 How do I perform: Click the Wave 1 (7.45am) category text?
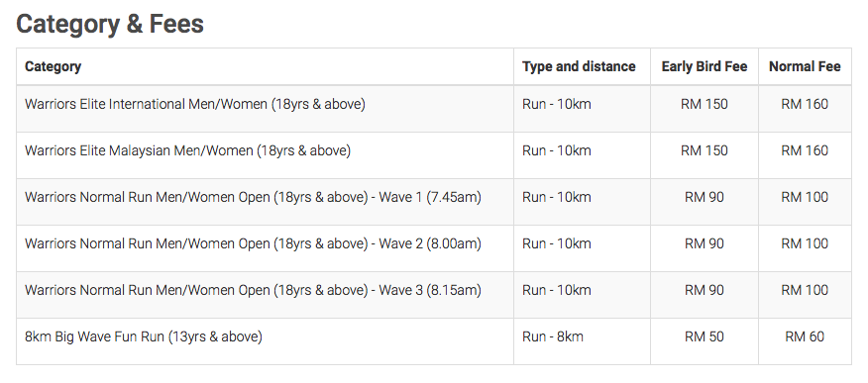253,197
